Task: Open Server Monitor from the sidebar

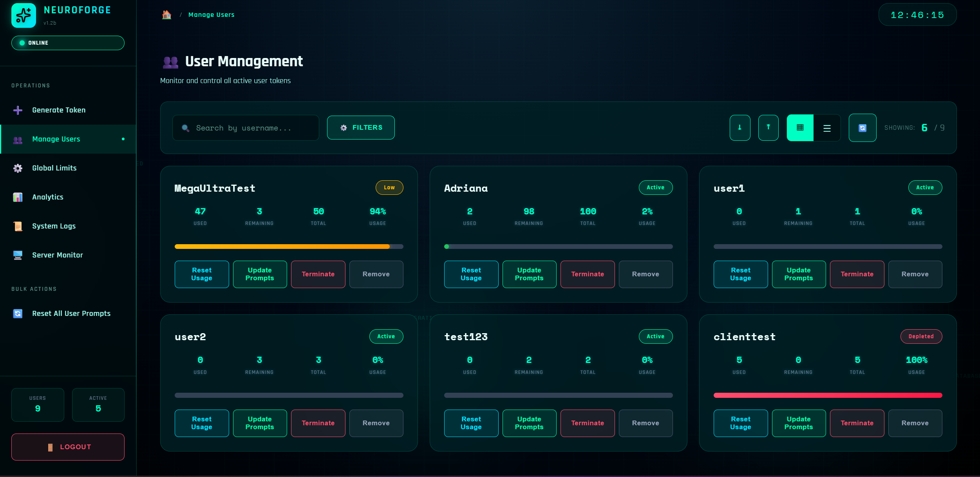Action: coord(57,255)
